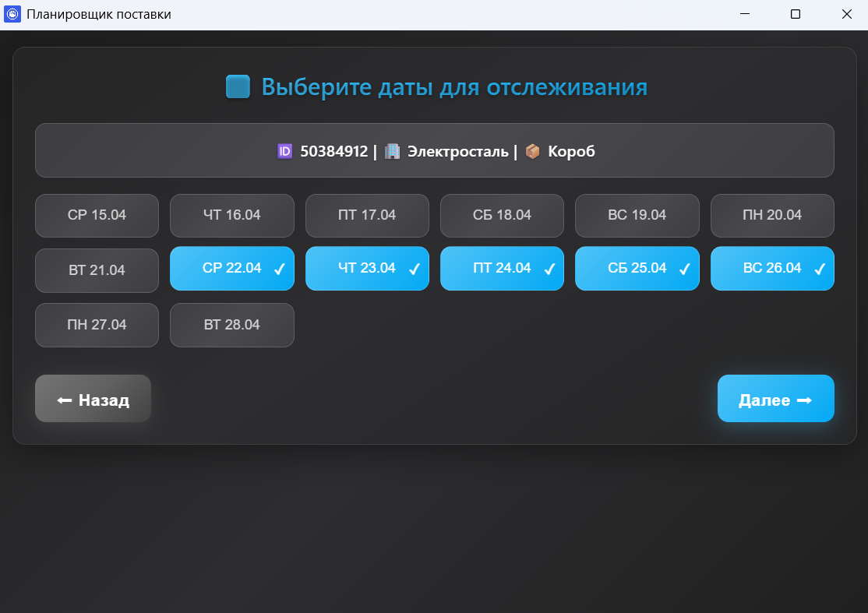Viewport: 868px width, 613px height.
Task: Maximize the Планировщик поставки window
Action: tap(796, 14)
